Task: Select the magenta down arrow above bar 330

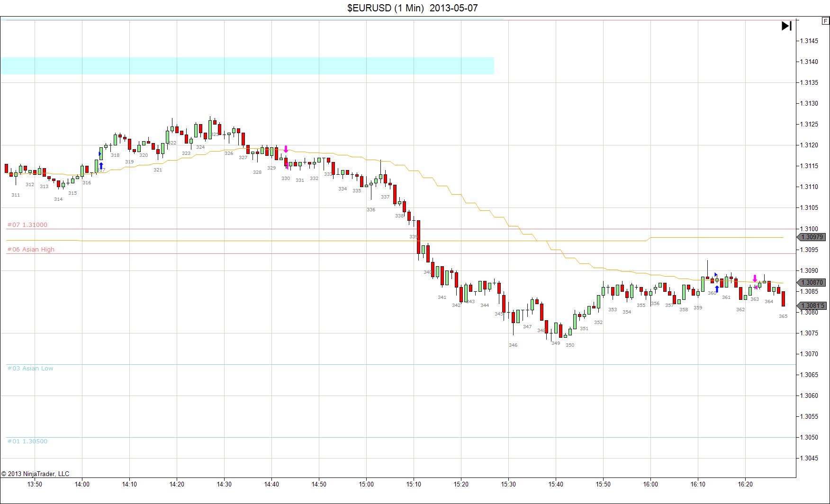Action: pyautogui.click(x=286, y=149)
